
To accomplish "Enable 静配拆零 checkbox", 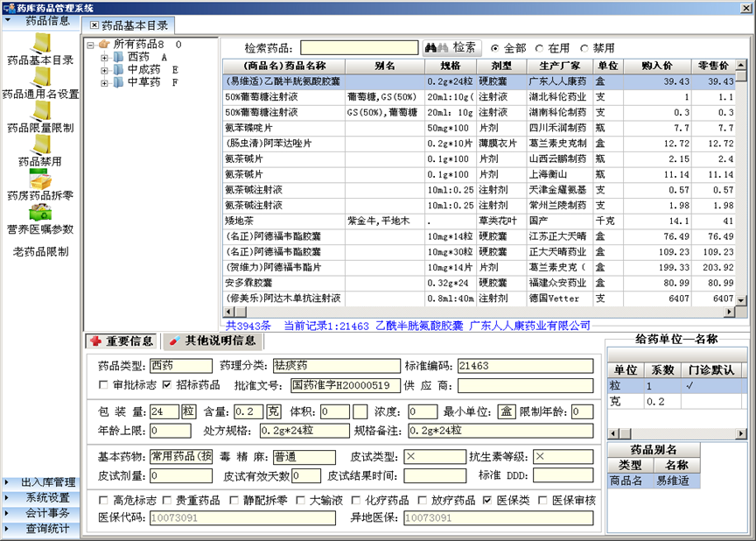I will [234, 500].
